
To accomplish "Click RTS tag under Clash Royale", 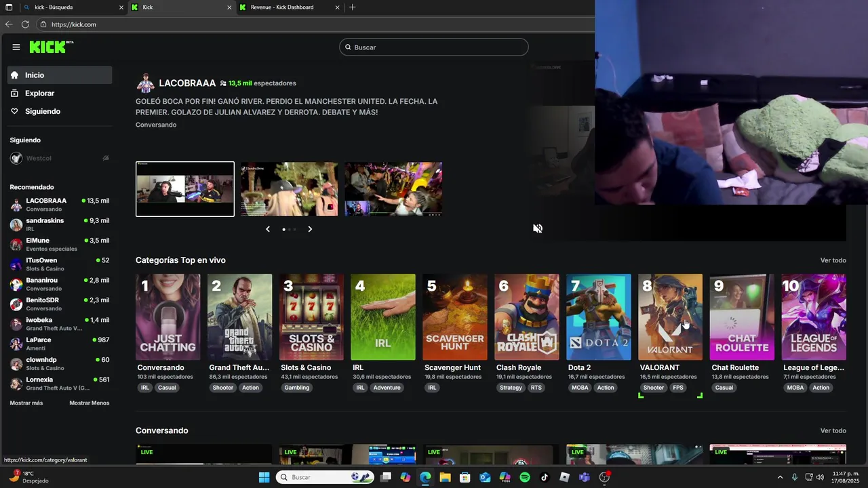I will 536,388.
